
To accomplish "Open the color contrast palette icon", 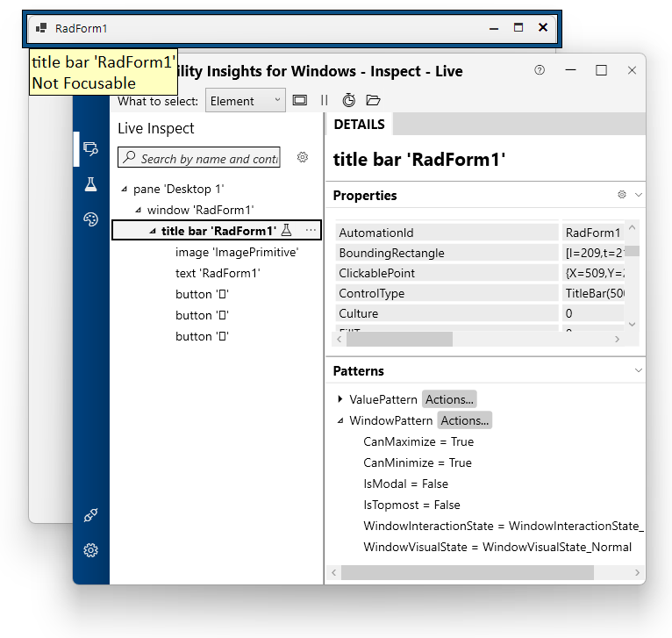I will (90, 219).
